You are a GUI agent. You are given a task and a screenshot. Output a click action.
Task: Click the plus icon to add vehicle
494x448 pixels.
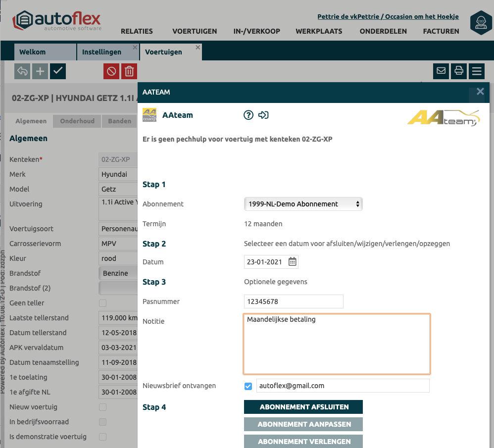[40, 71]
